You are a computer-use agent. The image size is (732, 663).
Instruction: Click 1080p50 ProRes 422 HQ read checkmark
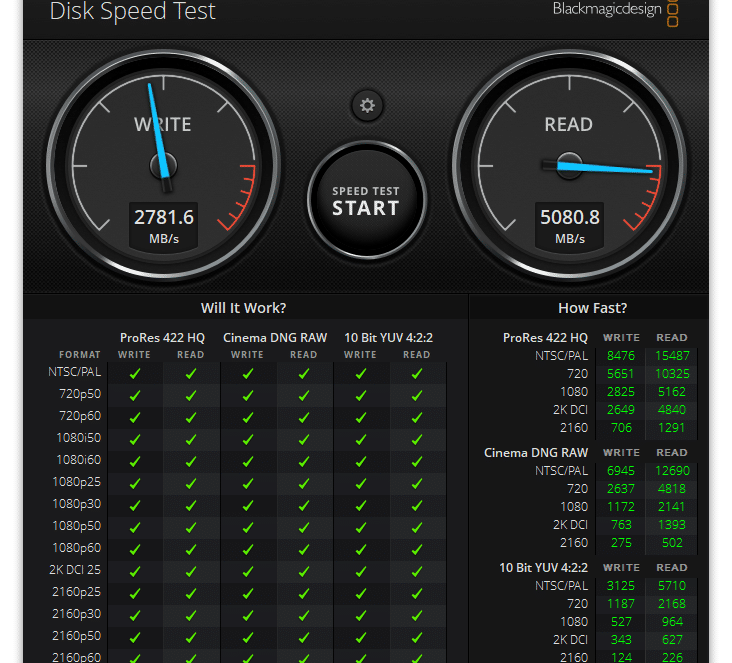pos(191,528)
